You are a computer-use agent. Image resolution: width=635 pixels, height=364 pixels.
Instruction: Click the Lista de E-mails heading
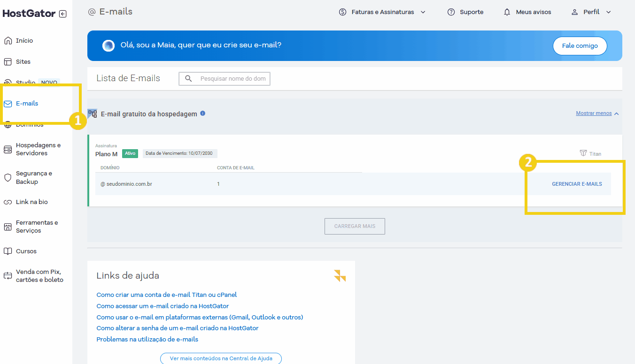click(128, 78)
